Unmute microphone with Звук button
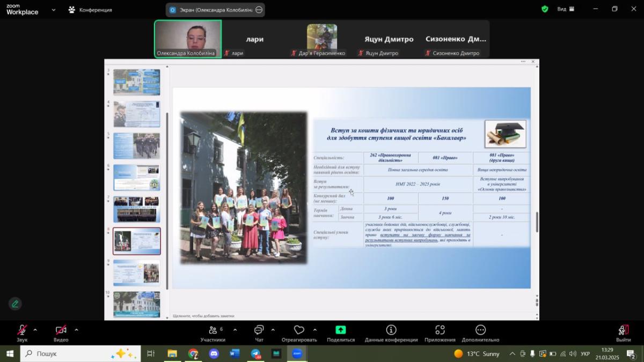 click(22, 330)
